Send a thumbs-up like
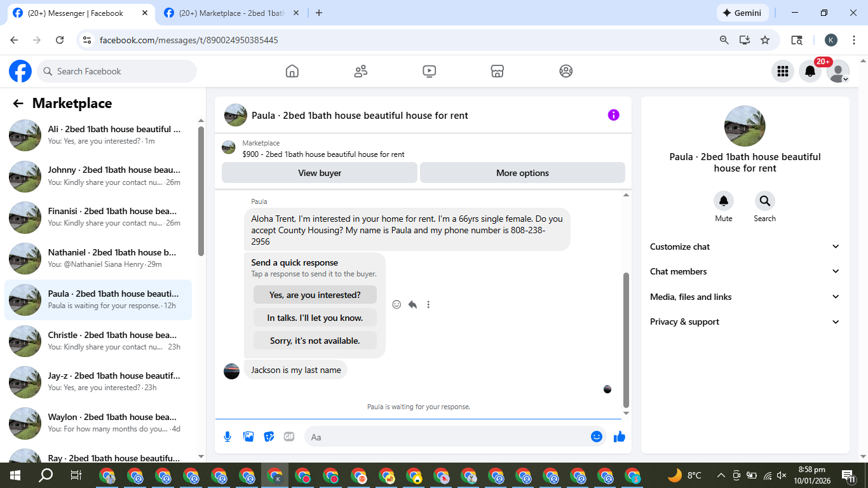868x488 pixels. (x=620, y=437)
